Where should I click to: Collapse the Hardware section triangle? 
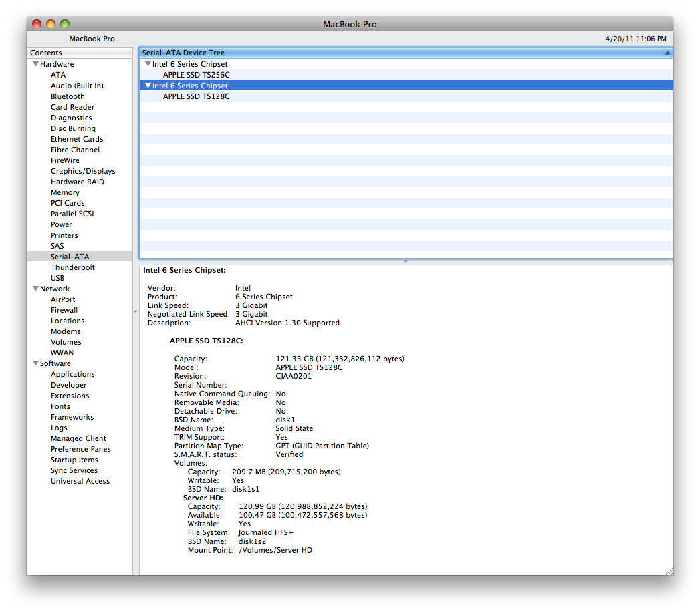point(35,64)
